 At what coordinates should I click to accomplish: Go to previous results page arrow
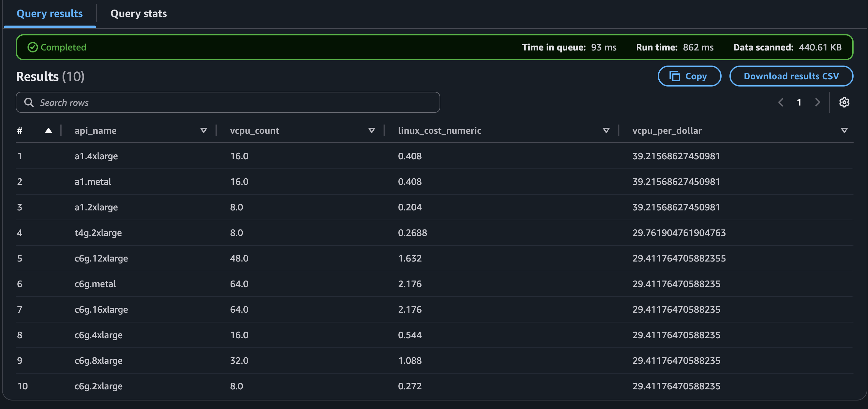(781, 102)
